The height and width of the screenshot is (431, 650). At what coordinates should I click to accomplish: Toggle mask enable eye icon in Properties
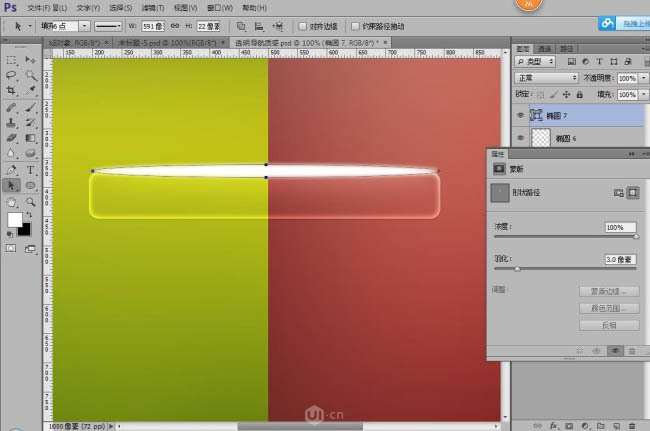615,351
